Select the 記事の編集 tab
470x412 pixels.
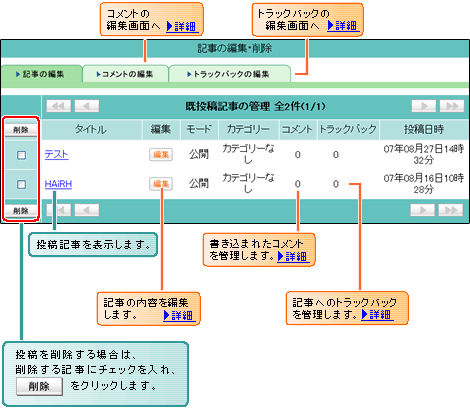[41, 74]
